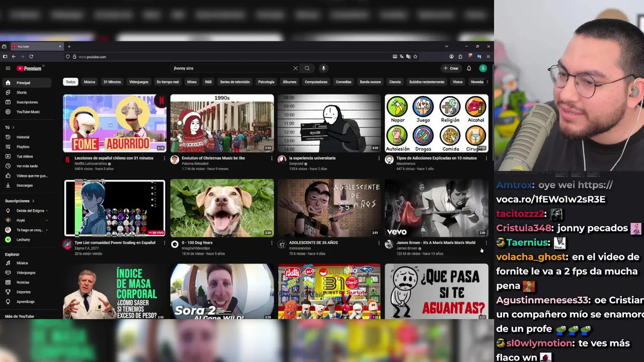The image size is (644, 362).
Task: Open James Brown It's A Man's World thumbnail
Action: pyautogui.click(x=436, y=208)
